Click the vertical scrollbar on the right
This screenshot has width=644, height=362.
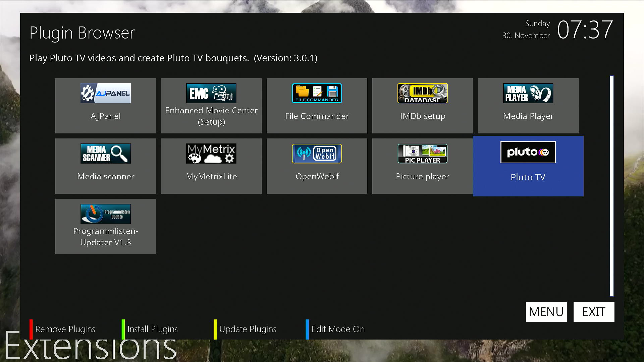[x=611, y=186]
